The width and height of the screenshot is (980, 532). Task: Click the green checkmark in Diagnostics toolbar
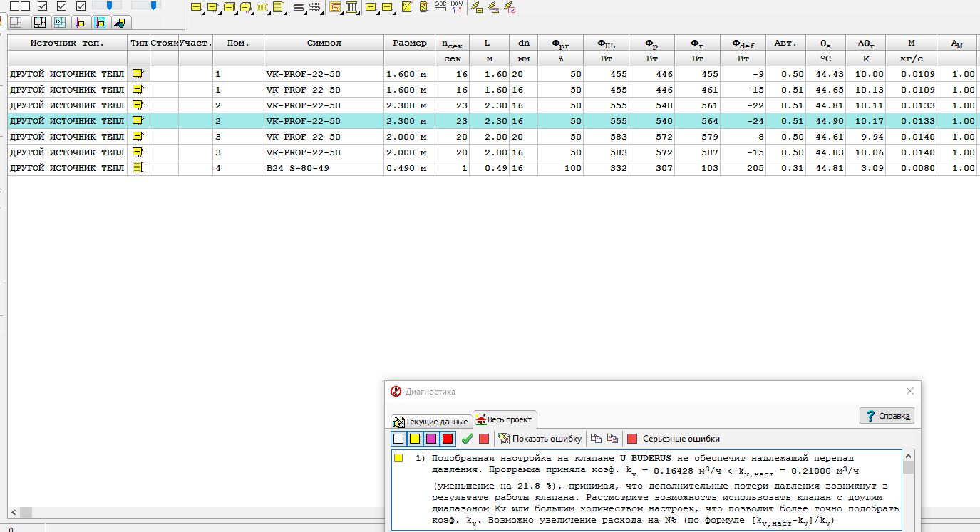coord(467,439)
